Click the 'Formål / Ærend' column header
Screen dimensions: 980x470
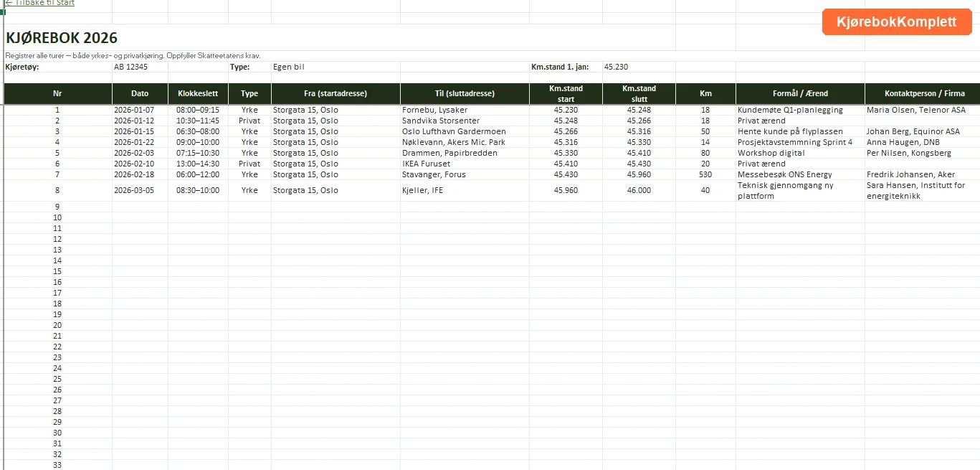(x=800, y=93)
